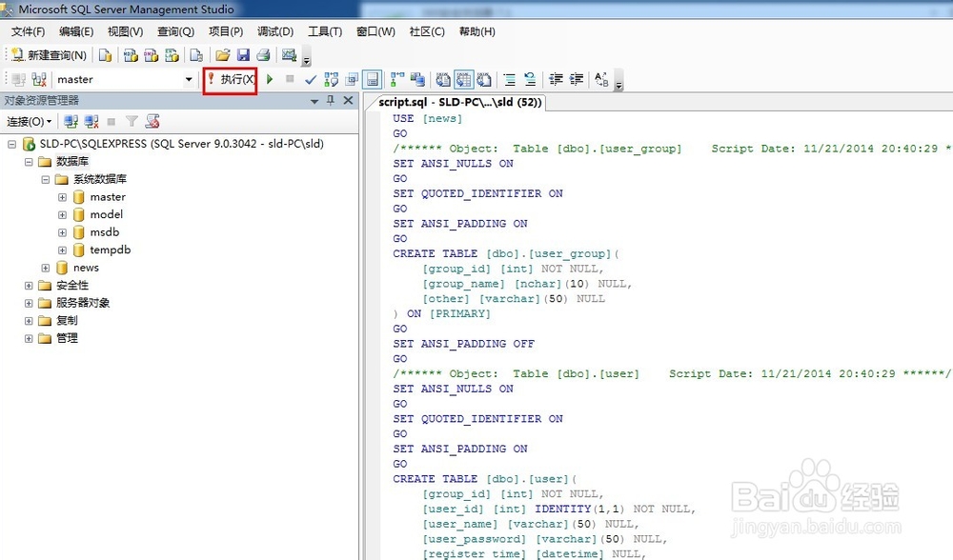Open the 连接(O) connect dropdown

pyautogui.click(x=30, y=122)
